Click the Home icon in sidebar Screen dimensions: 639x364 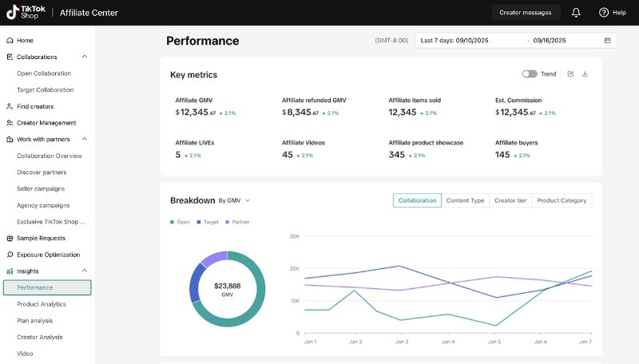[x=10, y=40]
